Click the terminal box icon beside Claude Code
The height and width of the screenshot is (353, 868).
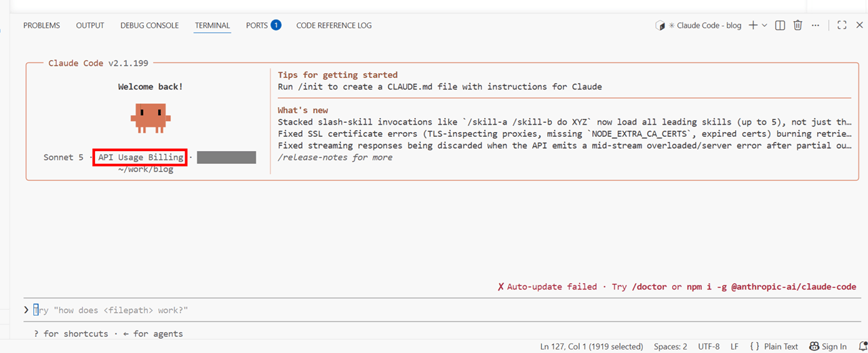[660, 26]
